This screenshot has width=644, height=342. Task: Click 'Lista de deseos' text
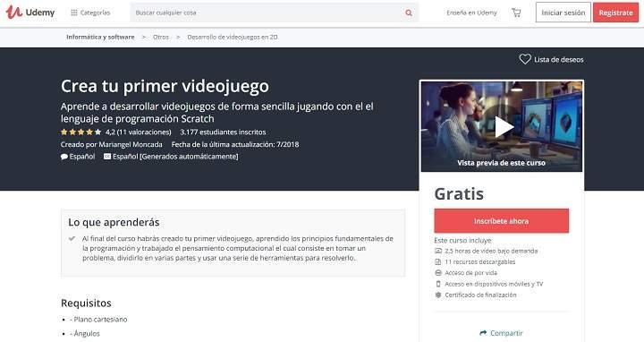click(558, 60)
